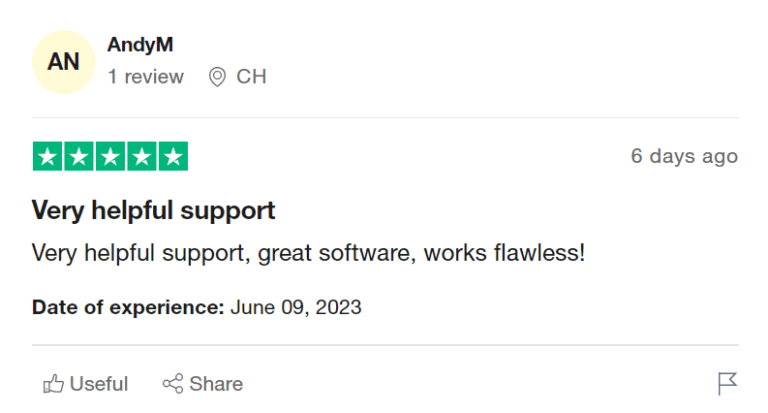Click the "Date of experience:" label

(128, 307)
